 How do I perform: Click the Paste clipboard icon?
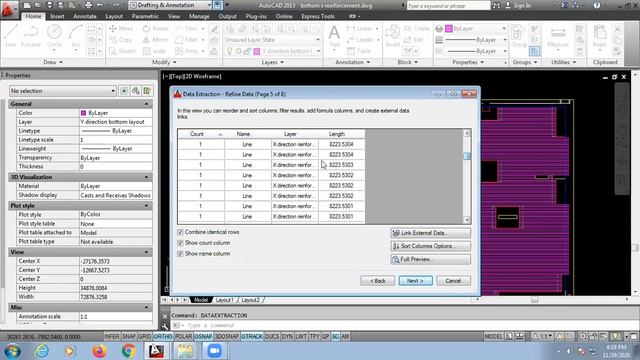tap(600, 36)
